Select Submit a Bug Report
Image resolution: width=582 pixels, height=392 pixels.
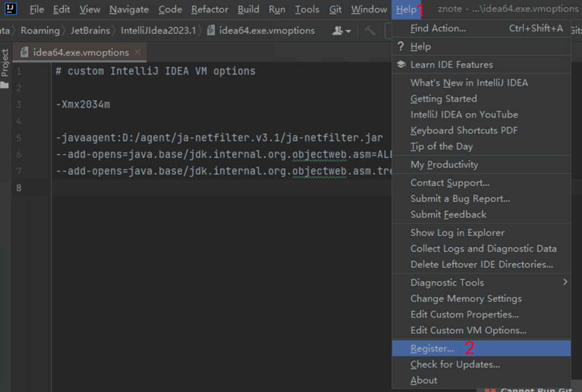[481, 198]
